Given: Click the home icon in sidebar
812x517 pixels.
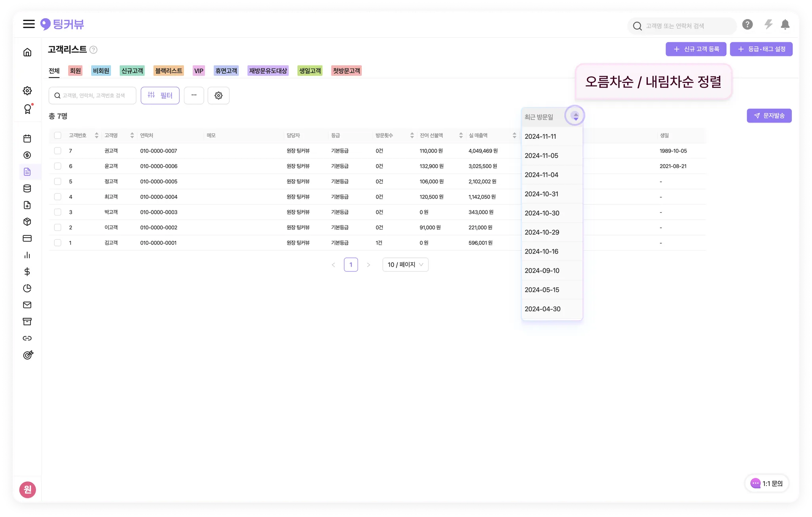Looking at the screenshot, I should (x=27, y=52).
